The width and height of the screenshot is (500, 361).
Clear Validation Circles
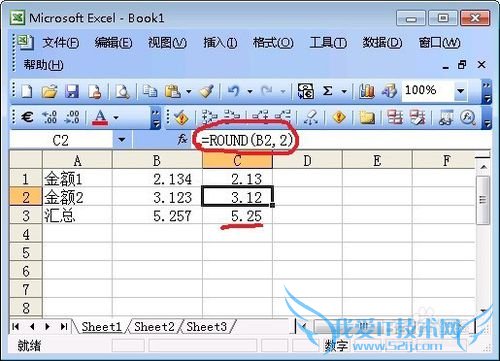click(417, 117)
